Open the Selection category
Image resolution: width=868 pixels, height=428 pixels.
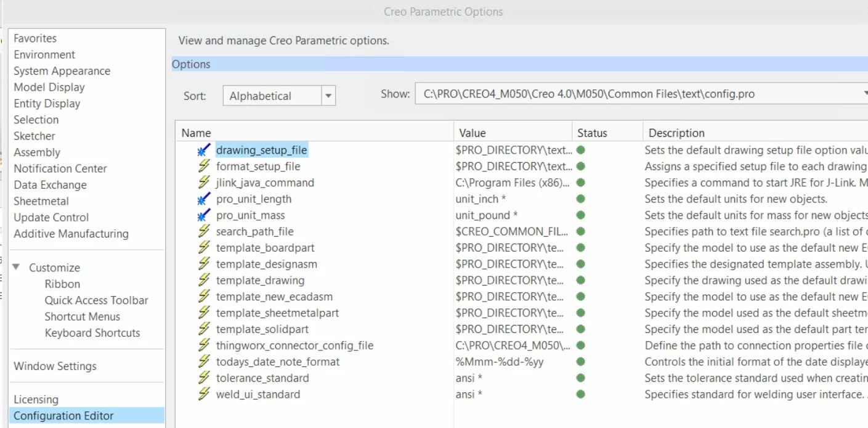(36, 120)
